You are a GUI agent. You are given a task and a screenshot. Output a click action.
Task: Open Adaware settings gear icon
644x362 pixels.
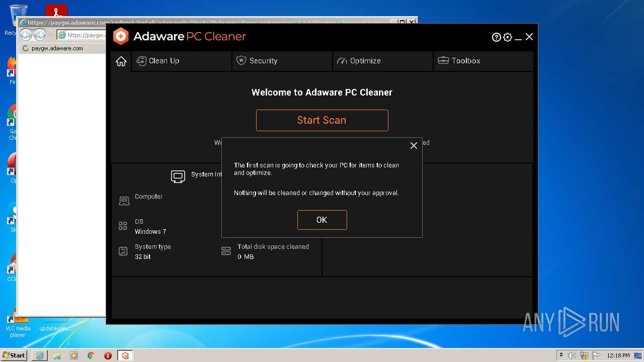(x=508, y=37)
